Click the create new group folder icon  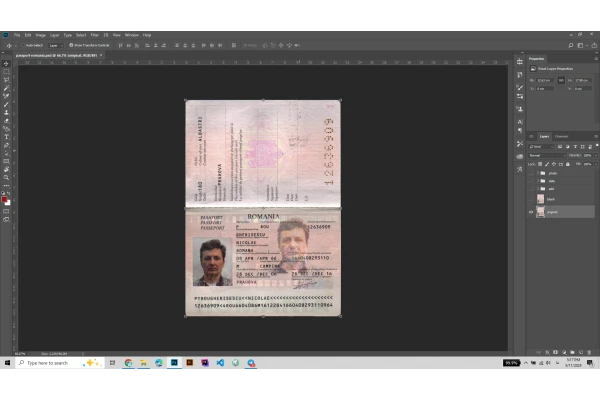[572, 352]
